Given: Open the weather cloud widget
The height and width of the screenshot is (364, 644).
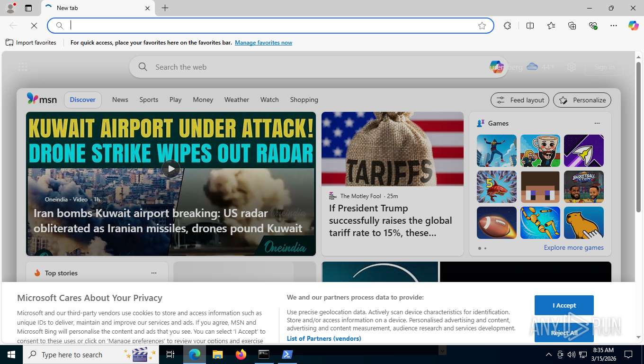Looking at the screenshot, I should click(532, 66).
